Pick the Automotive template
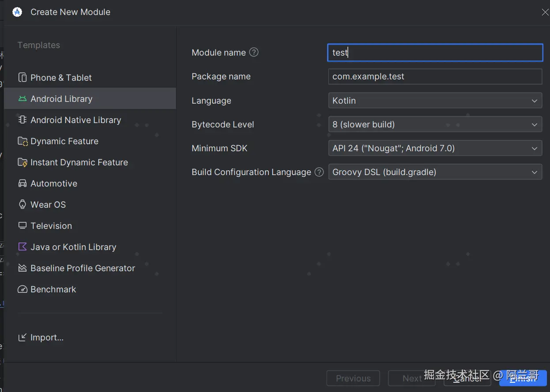Screen dimensions: 550x392 click(90, 183)
